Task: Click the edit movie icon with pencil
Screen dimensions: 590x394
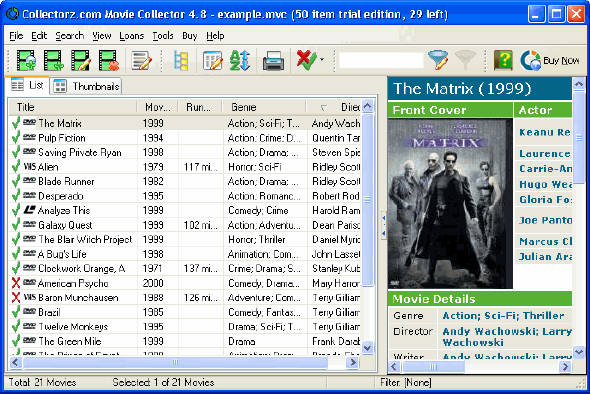Action: click(x=81, y=60)
